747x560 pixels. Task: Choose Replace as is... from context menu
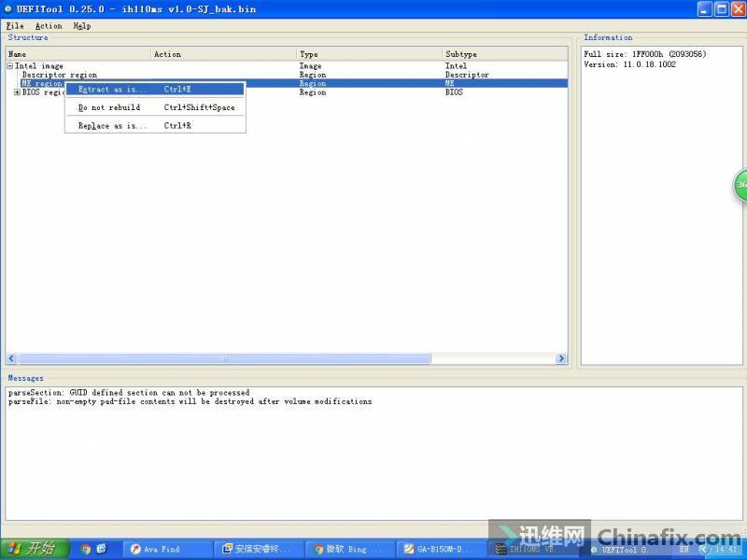tap(155, 126)
